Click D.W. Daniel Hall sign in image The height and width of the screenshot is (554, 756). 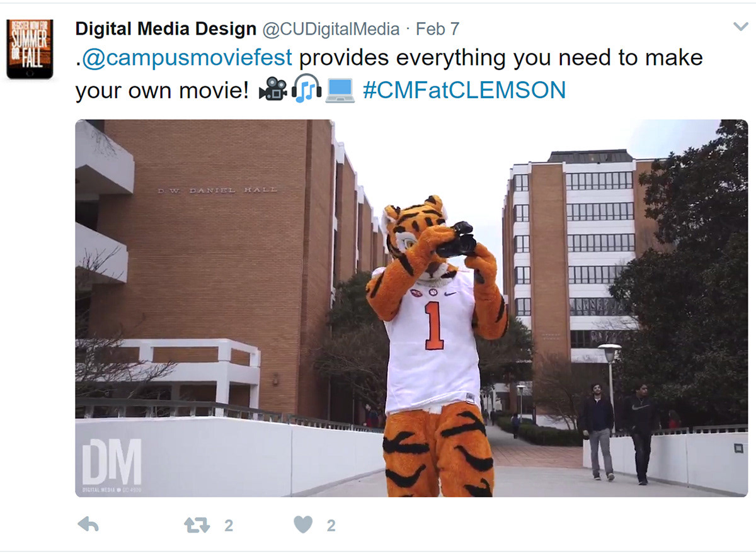pos(217,189)
